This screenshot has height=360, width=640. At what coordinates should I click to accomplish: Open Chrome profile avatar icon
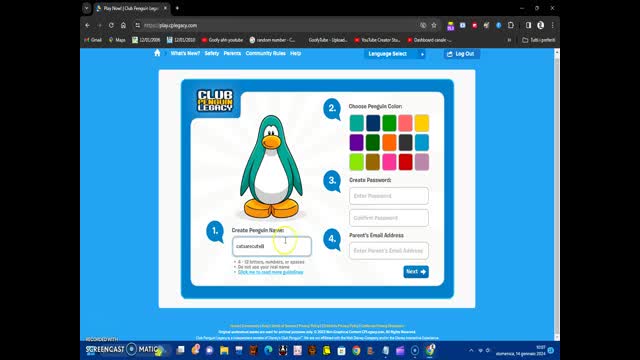click(x=540, y=25)
